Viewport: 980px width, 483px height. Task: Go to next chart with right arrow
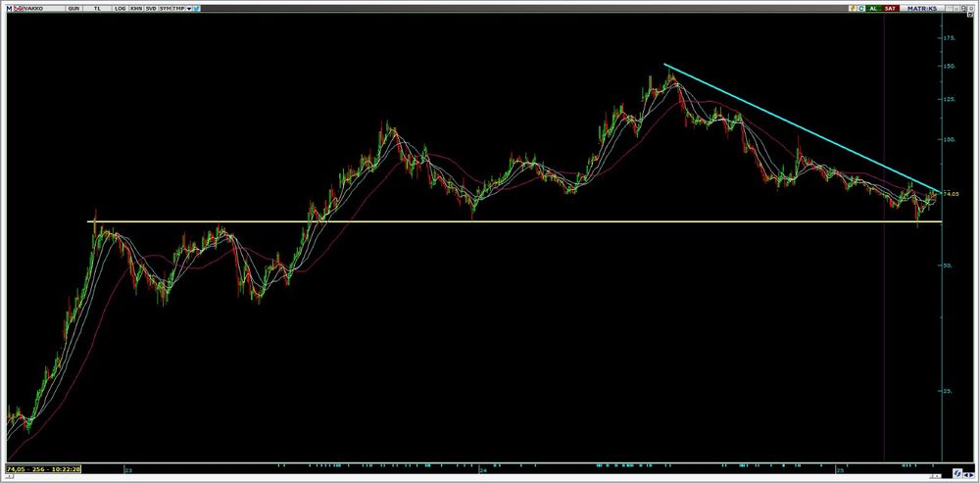tap(972, 475)
